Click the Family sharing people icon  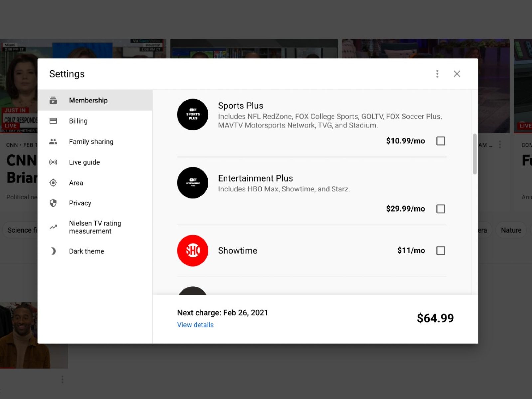pyautogui.click(x=53, y=142)
